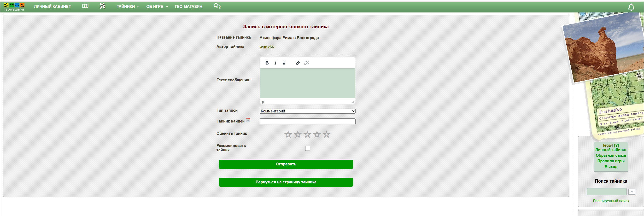The width and height of the screenshot is (644, 216).
Task: Click the remove link icon
Action: coord(306,63)
